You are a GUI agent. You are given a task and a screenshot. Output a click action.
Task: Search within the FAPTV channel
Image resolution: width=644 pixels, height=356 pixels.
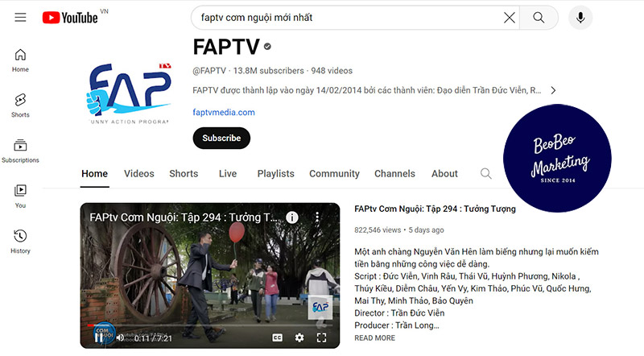(485, 173)
